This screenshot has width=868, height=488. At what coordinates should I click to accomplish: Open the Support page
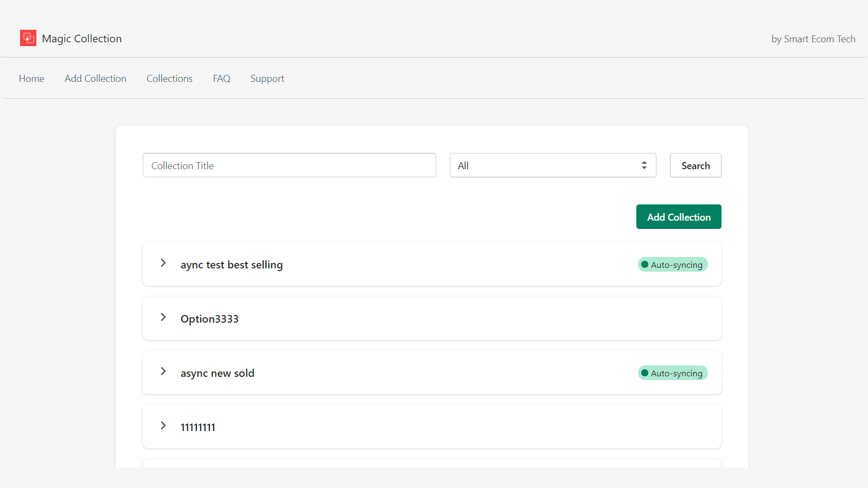(x=267, y=79)
